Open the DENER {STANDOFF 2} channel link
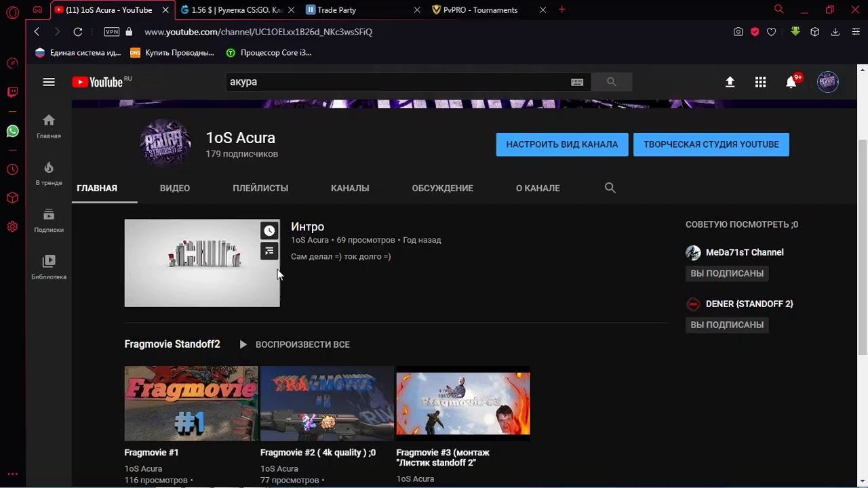Screen dimensions: 868x488 749,304
